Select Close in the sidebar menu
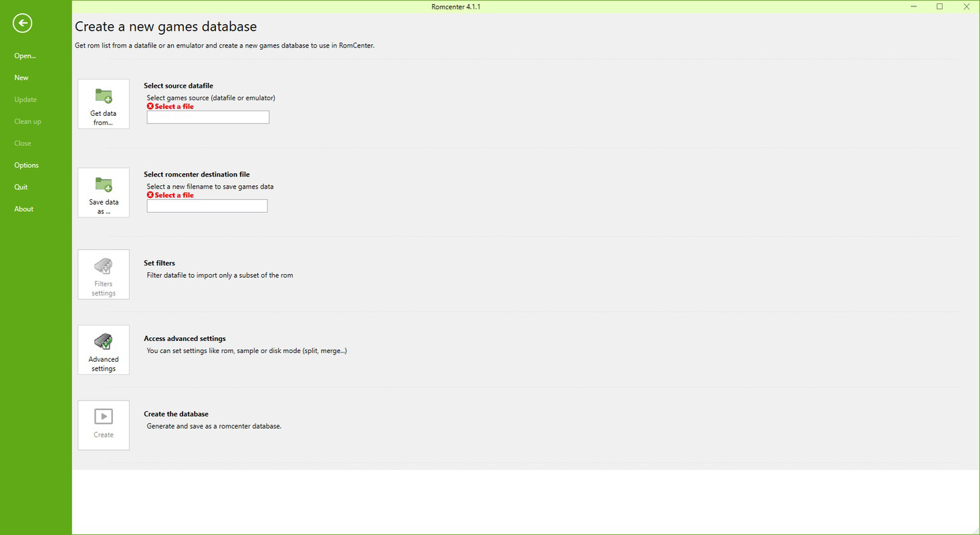Screen dimensions: 980x535 pos(23,143)
